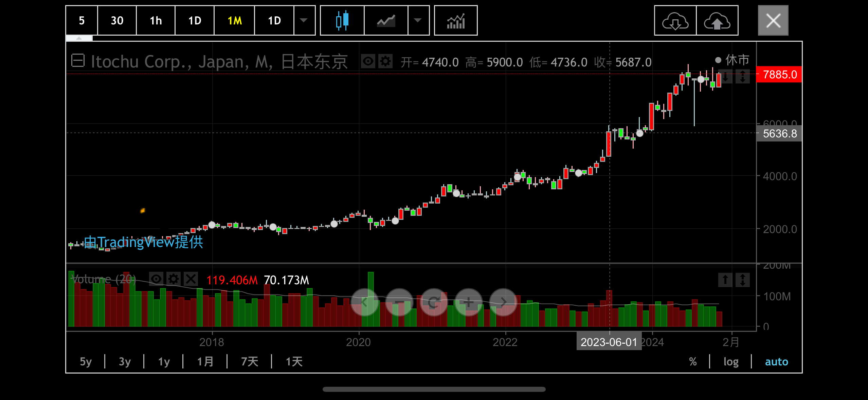
Task: Toggle Volume indicator visibility
Action: tap(156, 279)
